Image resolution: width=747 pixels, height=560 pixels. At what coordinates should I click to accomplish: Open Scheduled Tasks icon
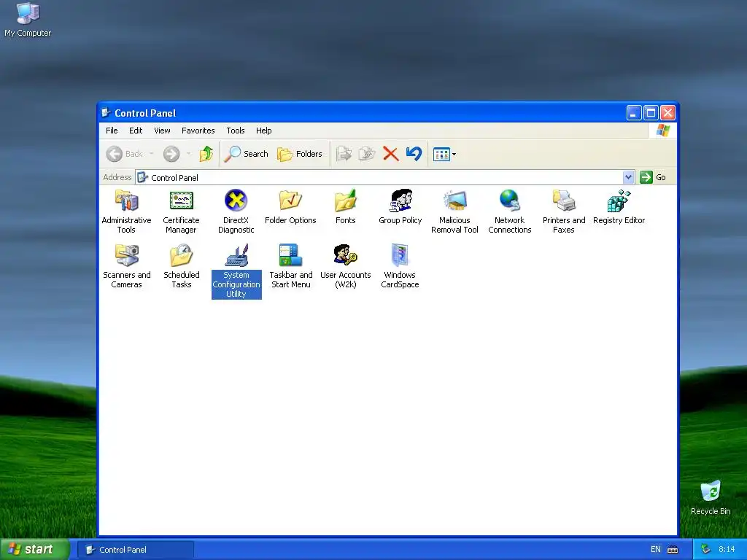181,266
